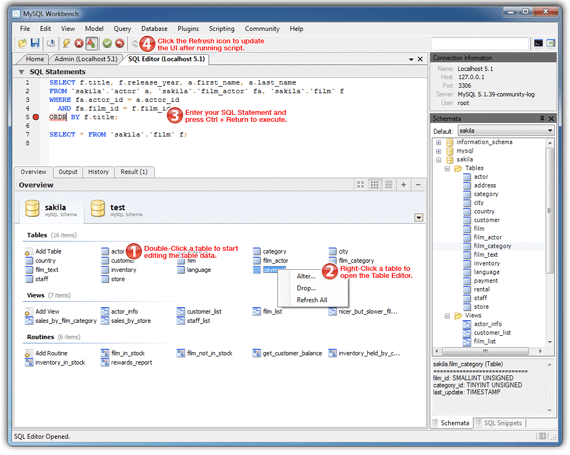Stop query with red X icon
This screenshot has width=570, height=455.
(x=79, y=43)
